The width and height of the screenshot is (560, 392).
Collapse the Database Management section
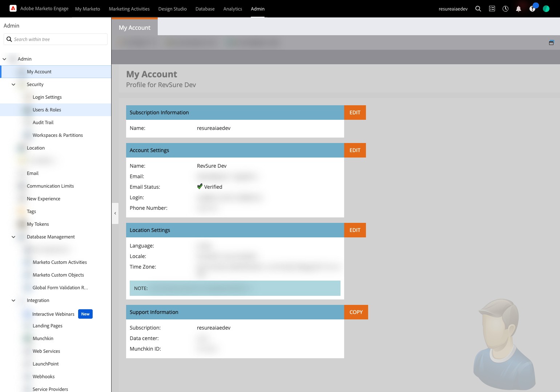(13, 237)
